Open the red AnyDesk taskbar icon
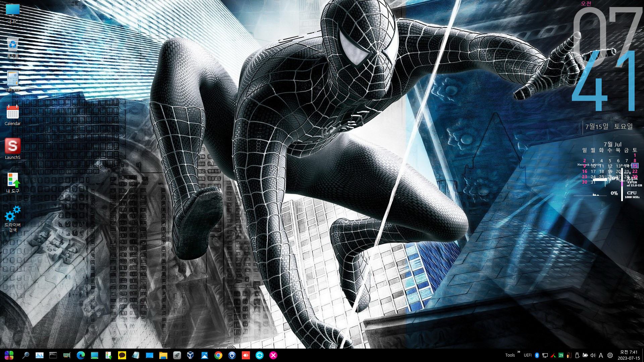 click(x=246, y=355)
